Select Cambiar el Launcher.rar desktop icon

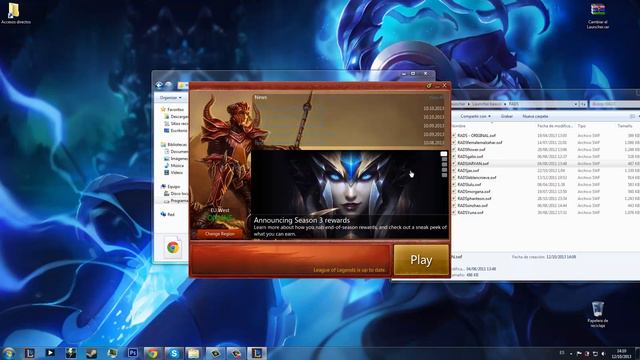click(598, 16)
